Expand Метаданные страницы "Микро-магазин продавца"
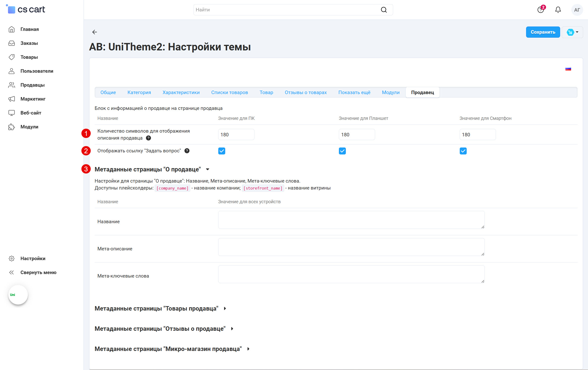 click(248, 349)
